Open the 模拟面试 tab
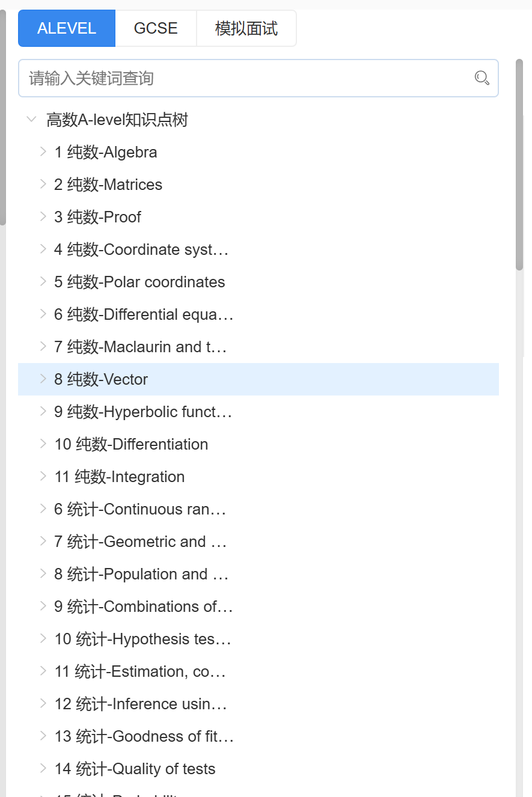The width and height of the screenshot is (532, 797). click(x=246, y=28)
